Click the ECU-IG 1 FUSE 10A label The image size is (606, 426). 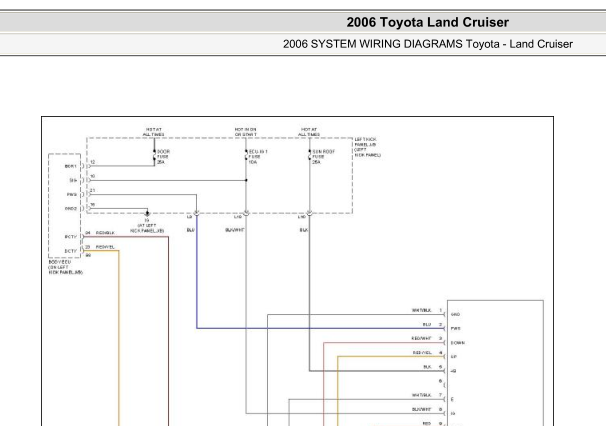(x=258, y=157)
